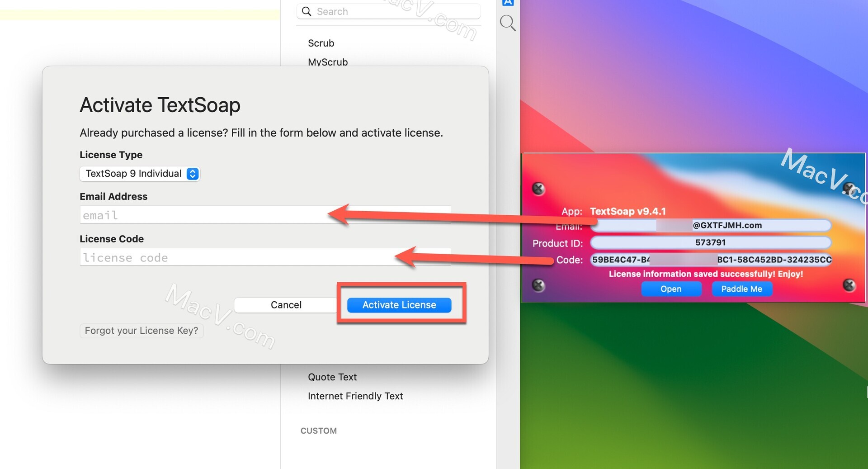Image resolution: width=868 pixels, height=469 pixels.
Task: Click License information saved successfully message
Action: click(706, 274)
